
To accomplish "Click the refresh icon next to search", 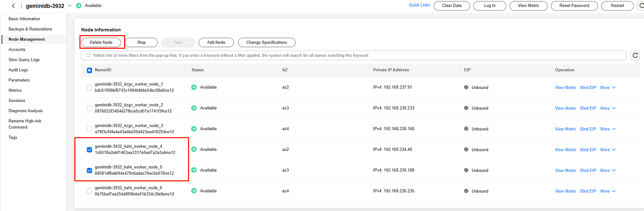I will tap(635, 55).
